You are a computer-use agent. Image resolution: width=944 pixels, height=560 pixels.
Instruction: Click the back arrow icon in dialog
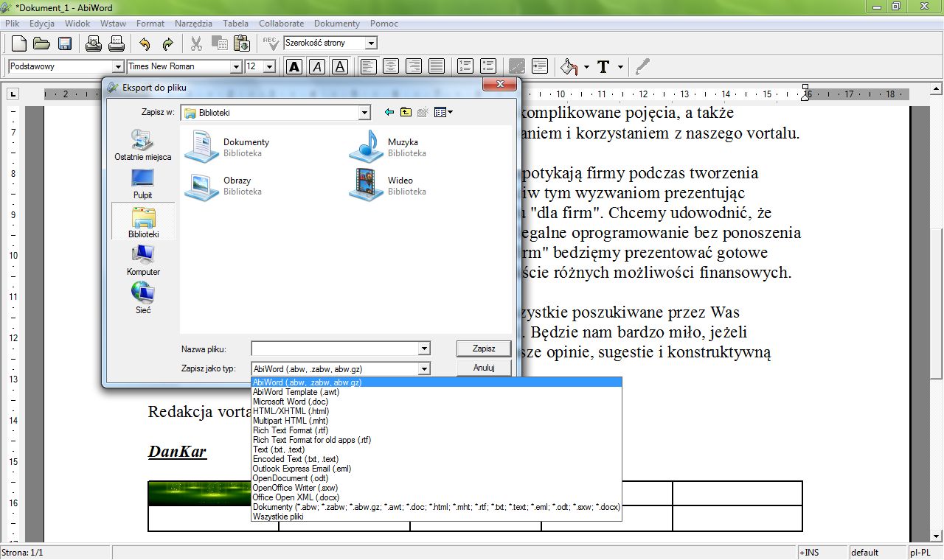coord(390,113)
